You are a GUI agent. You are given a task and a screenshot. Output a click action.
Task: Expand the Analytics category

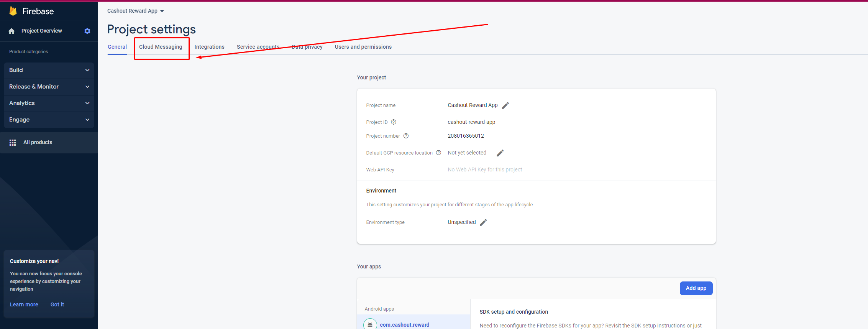click(49, 103)
